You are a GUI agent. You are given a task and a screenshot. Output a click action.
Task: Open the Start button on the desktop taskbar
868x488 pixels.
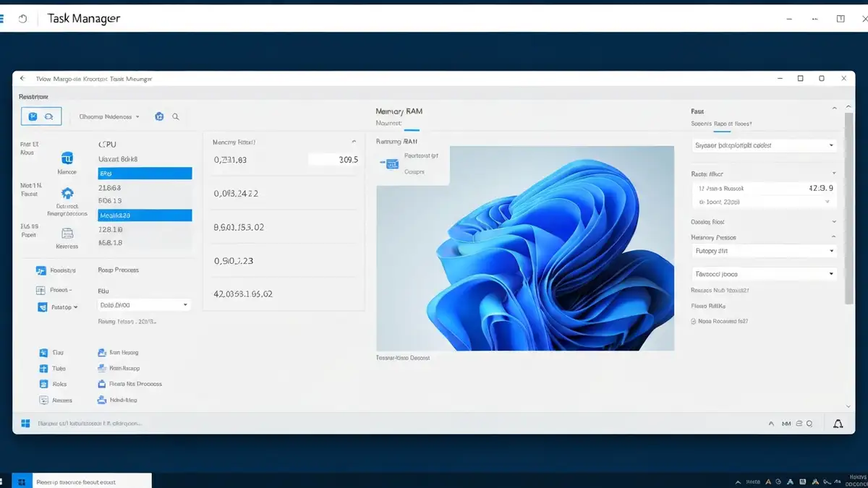pos(22,481)
